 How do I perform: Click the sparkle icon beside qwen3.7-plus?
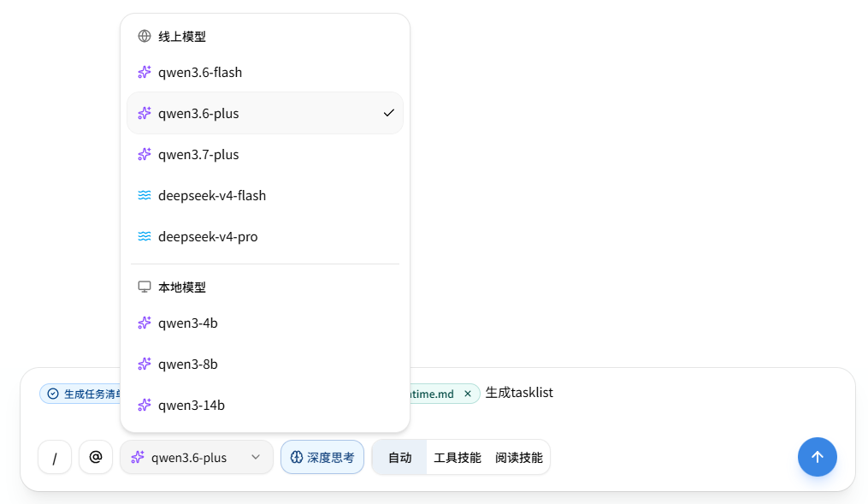coord(144,154)
